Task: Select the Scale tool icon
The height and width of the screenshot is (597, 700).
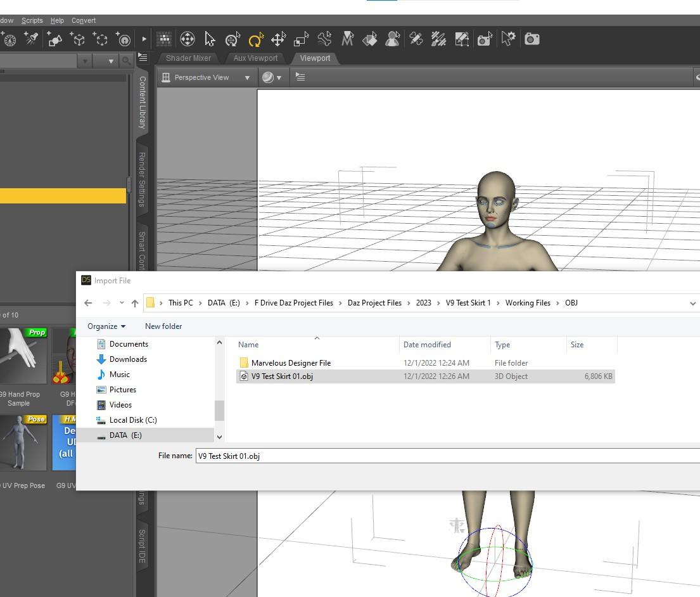Action: [x=302, y=40]
